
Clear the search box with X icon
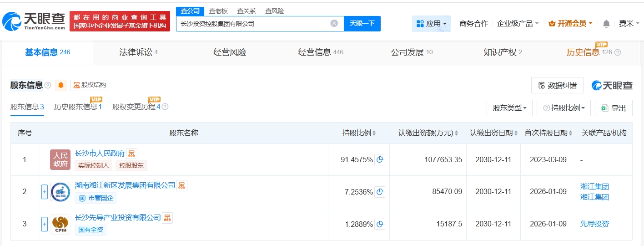[334, 24]
